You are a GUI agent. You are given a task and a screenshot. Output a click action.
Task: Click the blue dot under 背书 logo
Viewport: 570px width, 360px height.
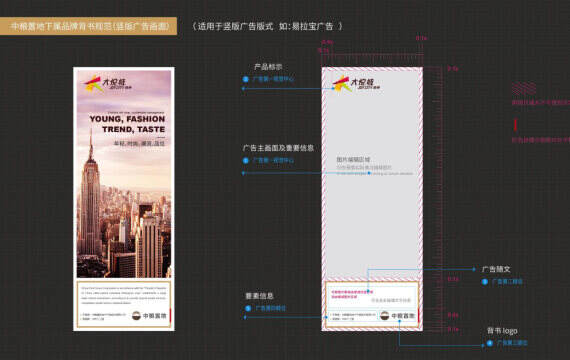click(x=490, y=343)
